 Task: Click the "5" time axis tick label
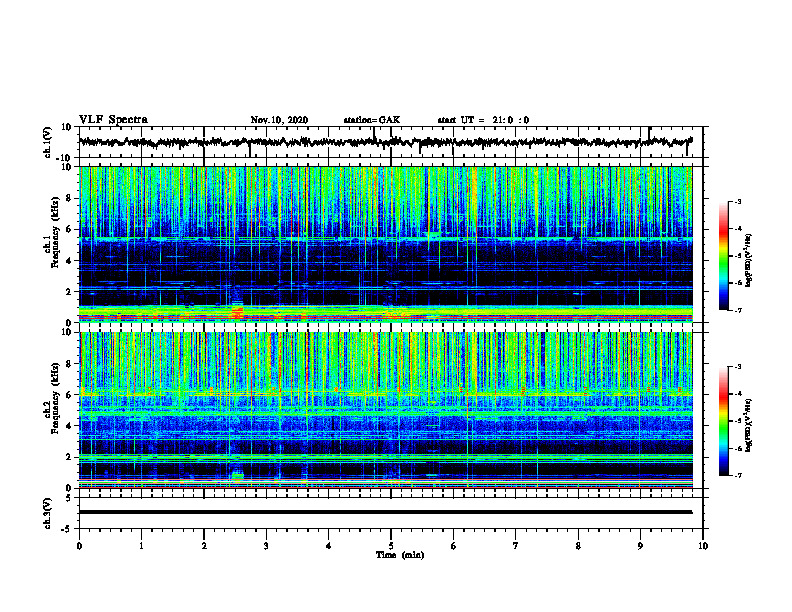click(391, 546)
